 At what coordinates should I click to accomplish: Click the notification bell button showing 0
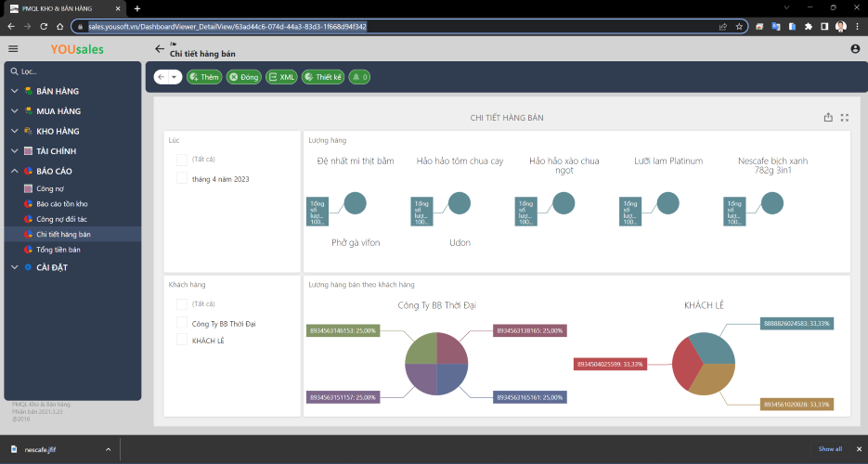click(x=360, y=77)
